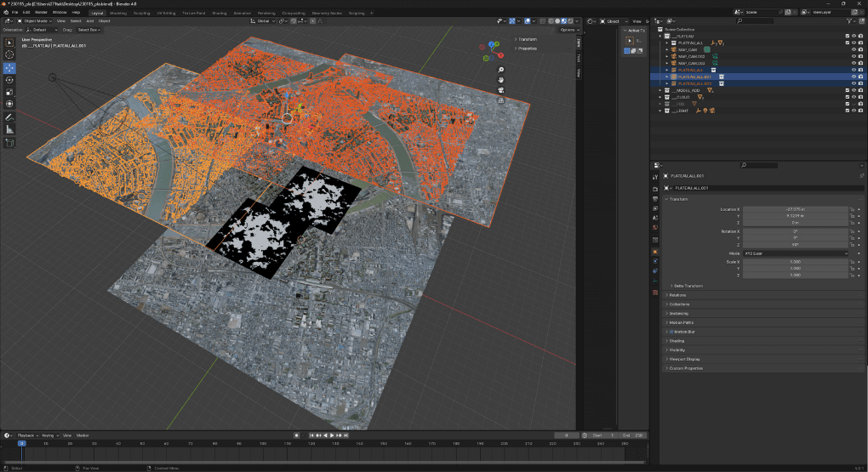Click the viewport zoom magnifier icon
This screenshot has width=868, height=472.
tap(501, 70)
